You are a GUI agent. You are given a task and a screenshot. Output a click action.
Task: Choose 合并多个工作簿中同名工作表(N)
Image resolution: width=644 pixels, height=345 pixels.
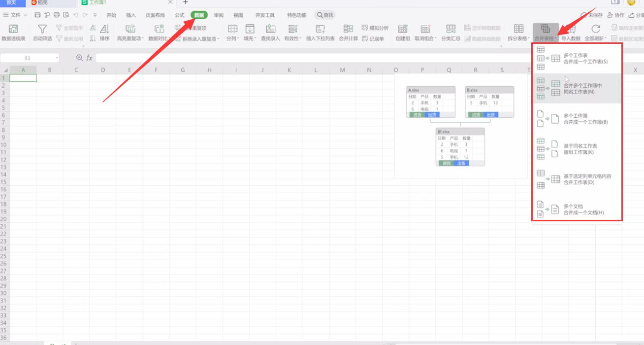click(577, 89)
